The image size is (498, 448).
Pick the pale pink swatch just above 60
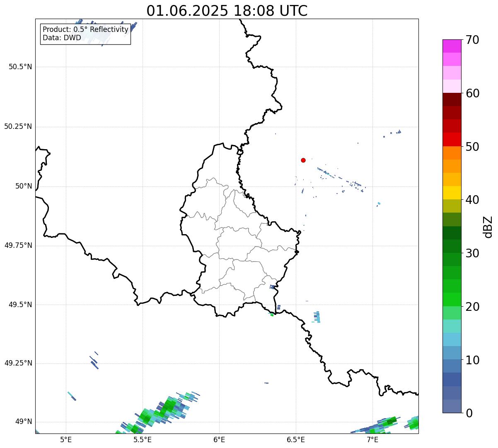[x=452, y=86]
